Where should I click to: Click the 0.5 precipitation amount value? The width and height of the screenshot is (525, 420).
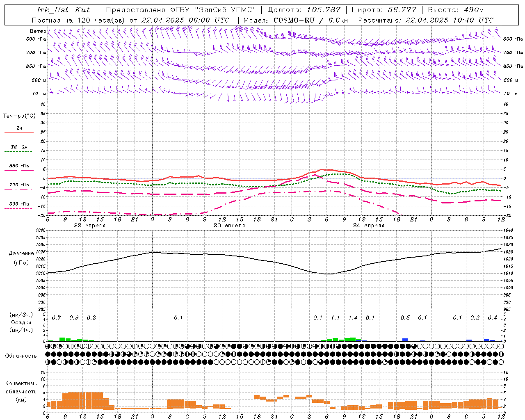pos(405,318)
